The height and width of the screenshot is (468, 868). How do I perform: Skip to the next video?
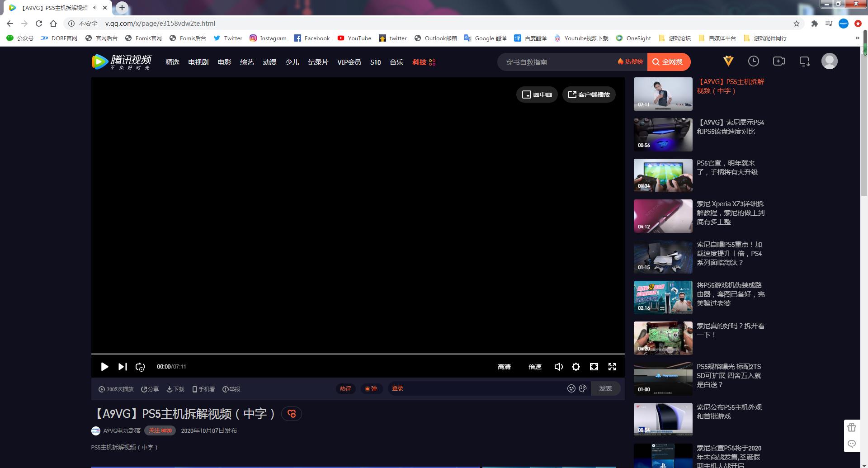click(123, 367)
